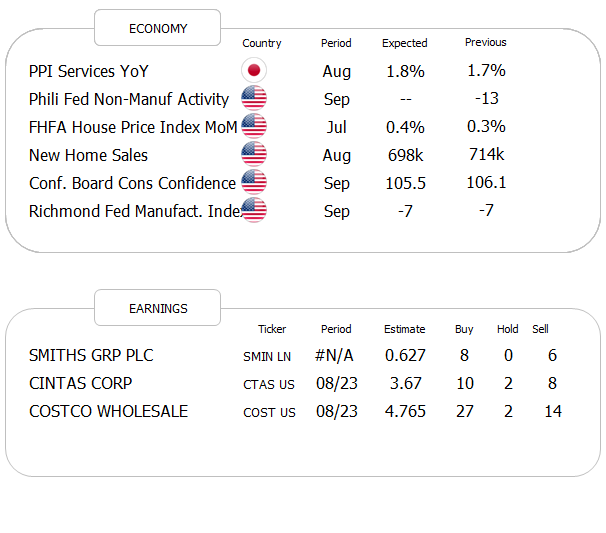This screenshot has height=533, width=606.
Task: Click the US flag beside Phili Fed Non-Manuf Activity
Action: 254,98
